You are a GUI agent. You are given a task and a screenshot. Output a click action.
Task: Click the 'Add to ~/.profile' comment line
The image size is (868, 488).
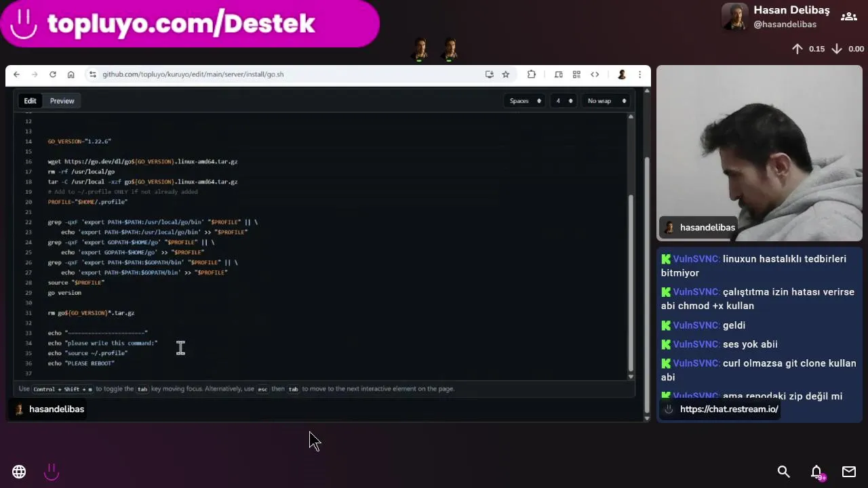pos(123,192)
